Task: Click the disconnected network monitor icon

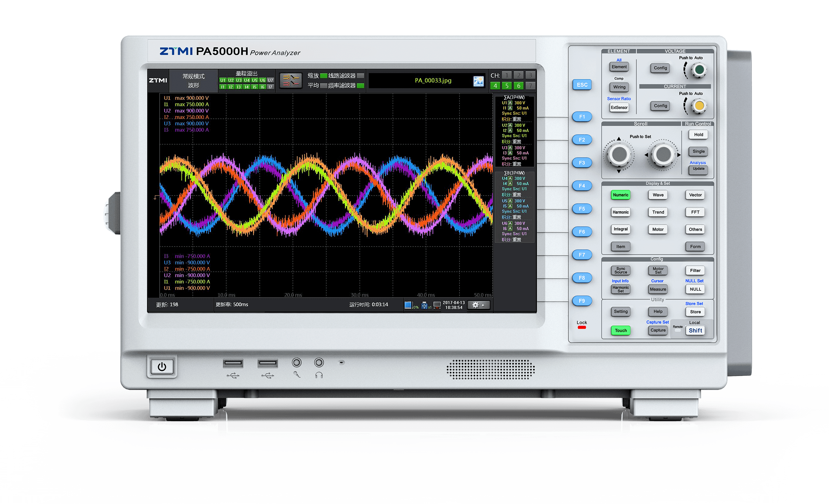Action: pyautogui.click(x=437, y=305)
